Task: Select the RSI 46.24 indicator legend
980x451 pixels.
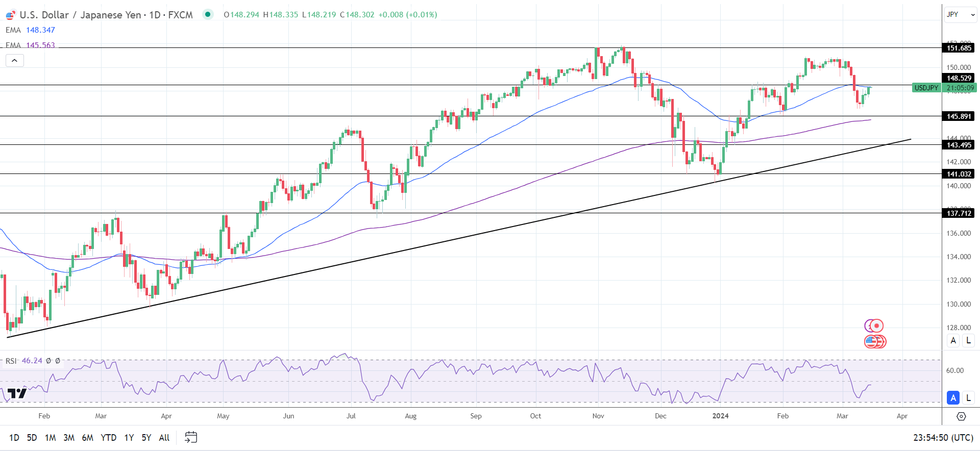Action: [24, 361]
